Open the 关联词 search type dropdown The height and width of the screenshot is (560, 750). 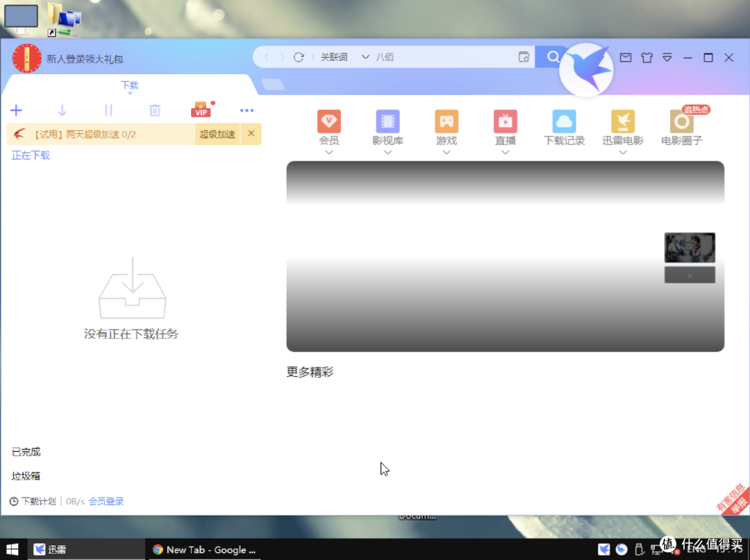[x=344, y=57]
